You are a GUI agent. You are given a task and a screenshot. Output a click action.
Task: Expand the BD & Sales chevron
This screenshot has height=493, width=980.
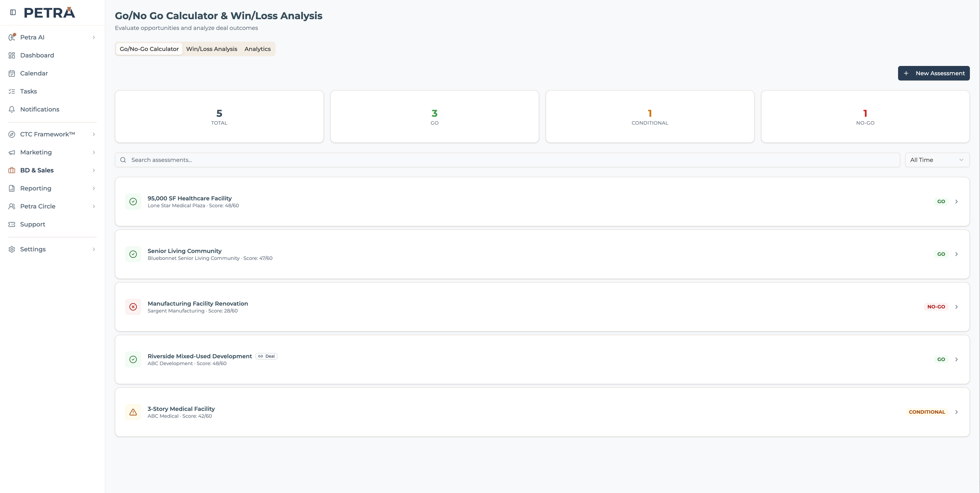94,170
